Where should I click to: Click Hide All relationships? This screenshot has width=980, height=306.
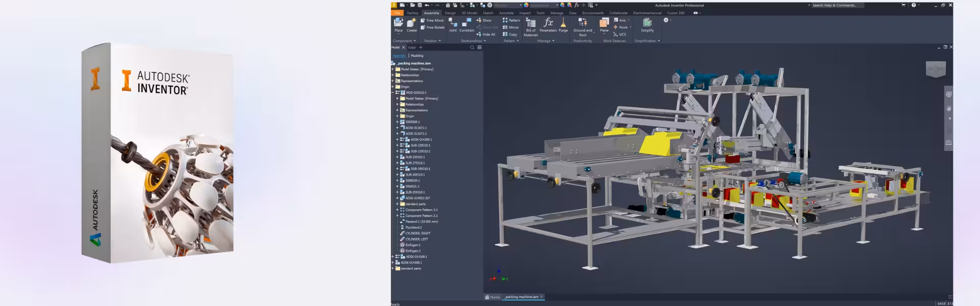click(486, 35)
